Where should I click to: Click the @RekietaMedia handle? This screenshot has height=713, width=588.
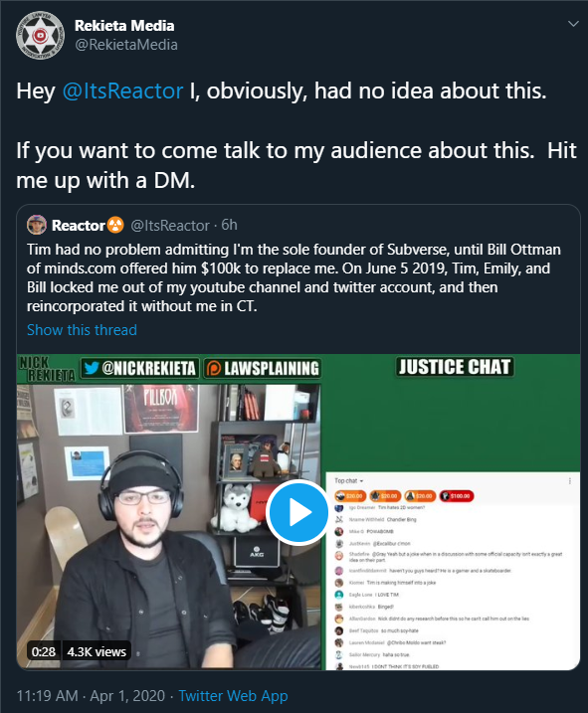[x=126, y=45]
